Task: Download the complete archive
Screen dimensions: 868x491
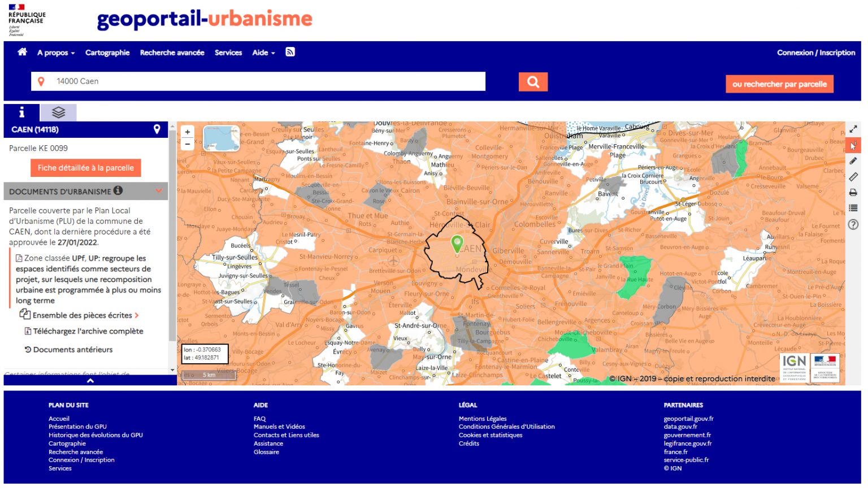Action: [84, 331]
